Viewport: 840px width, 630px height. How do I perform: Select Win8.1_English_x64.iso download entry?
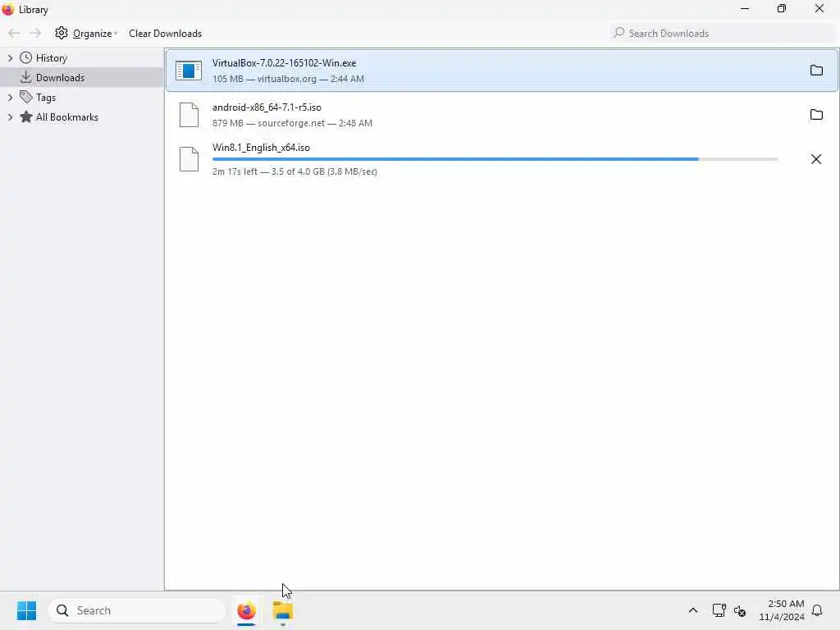501,159
